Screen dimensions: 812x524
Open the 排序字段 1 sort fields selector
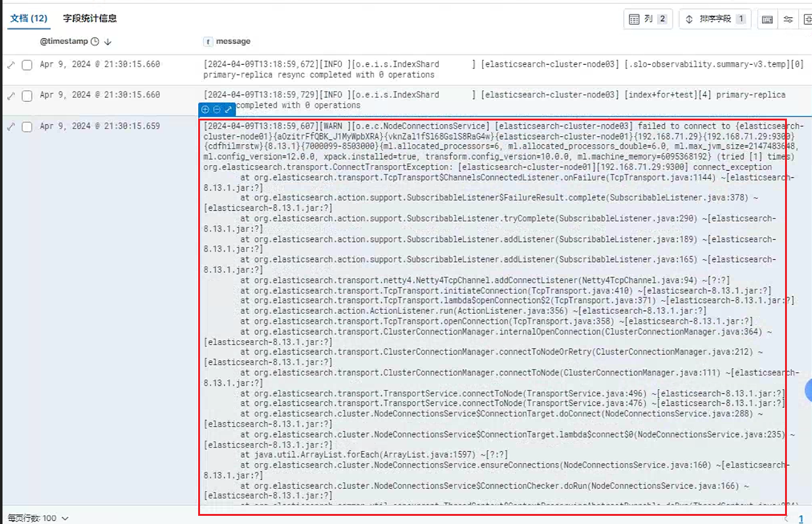tap(715, 19)
